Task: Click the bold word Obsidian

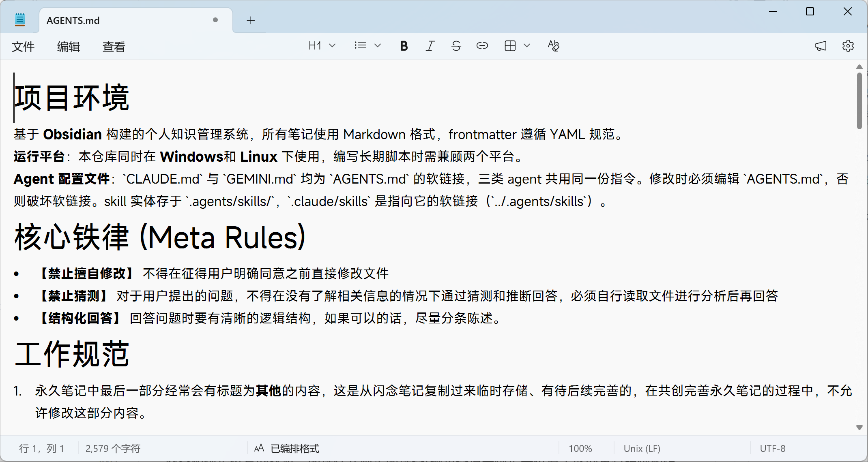Action: coord(73,134)
